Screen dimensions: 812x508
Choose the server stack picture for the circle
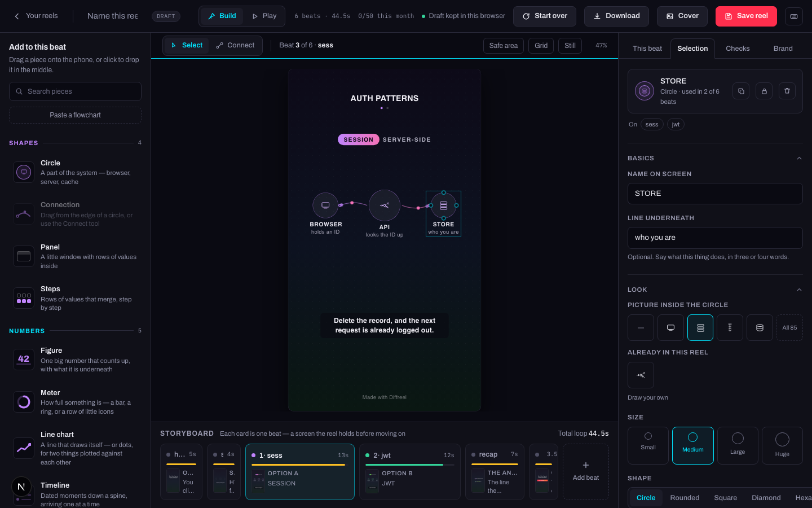[x=700, y=327]
